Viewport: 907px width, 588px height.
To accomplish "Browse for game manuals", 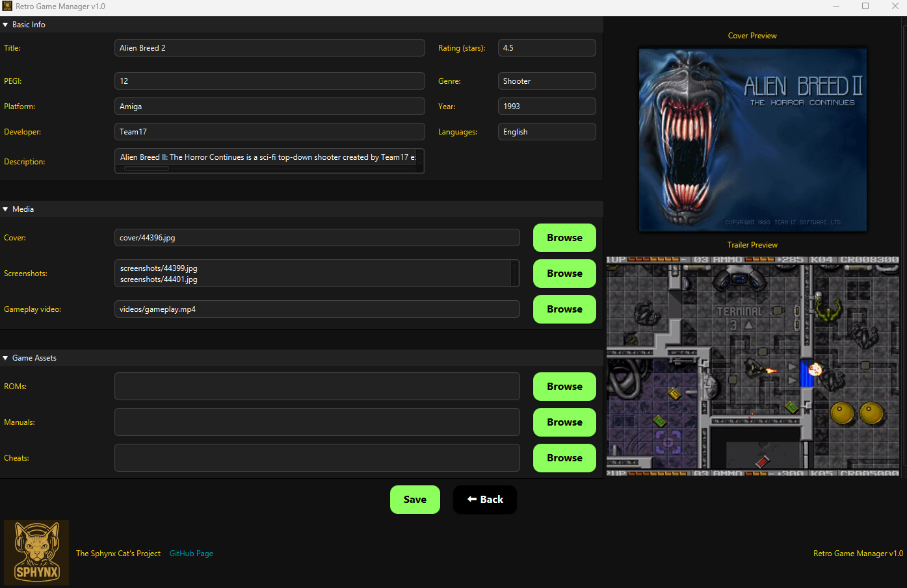I will (x=564, y=422).
